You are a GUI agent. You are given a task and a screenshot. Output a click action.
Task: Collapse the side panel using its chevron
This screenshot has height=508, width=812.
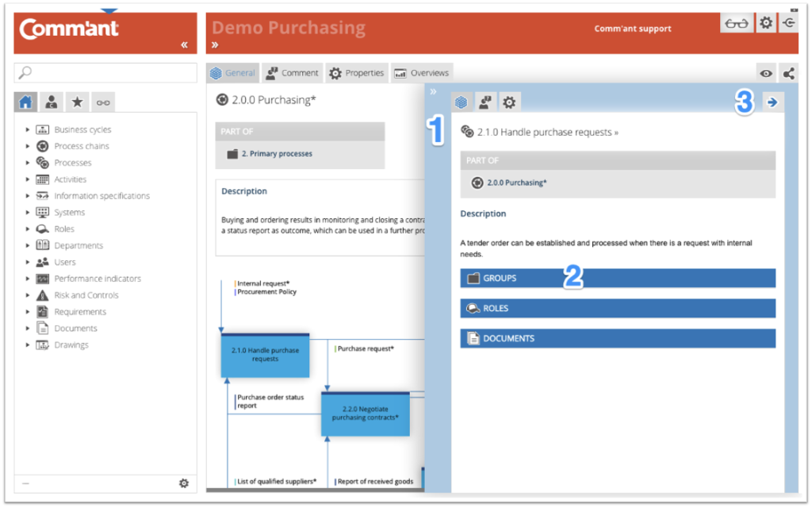[433, 91]
